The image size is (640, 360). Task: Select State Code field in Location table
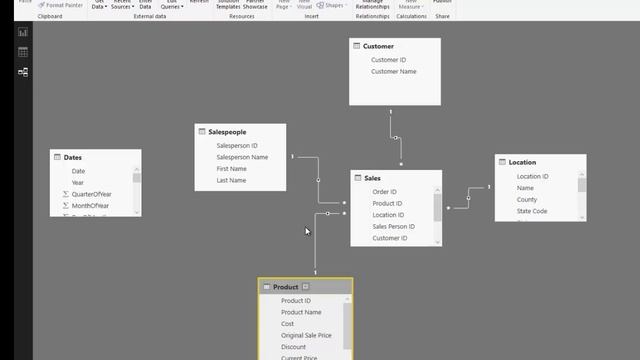click(x=531, y=211)
